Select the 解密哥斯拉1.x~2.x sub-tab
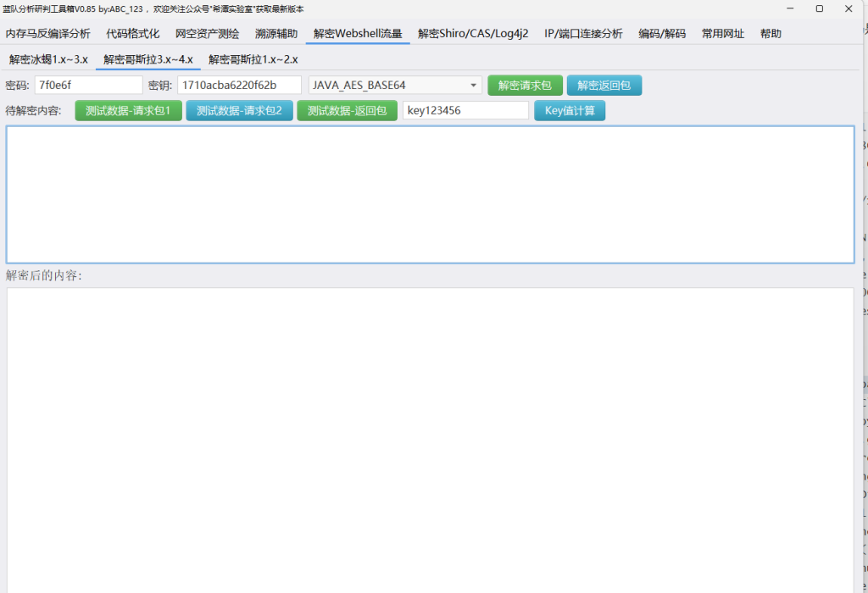Screen dimensions: 868x593 [253, 60]
